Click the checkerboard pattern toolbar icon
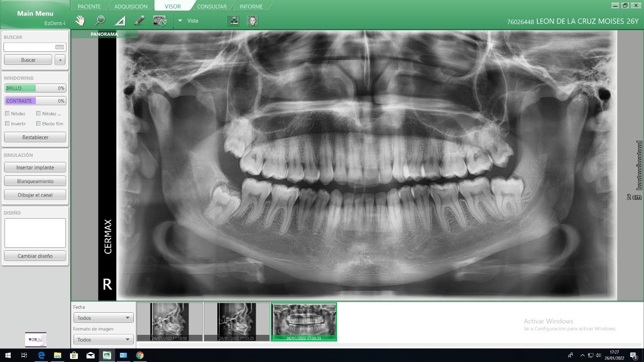 click(233, 21)
